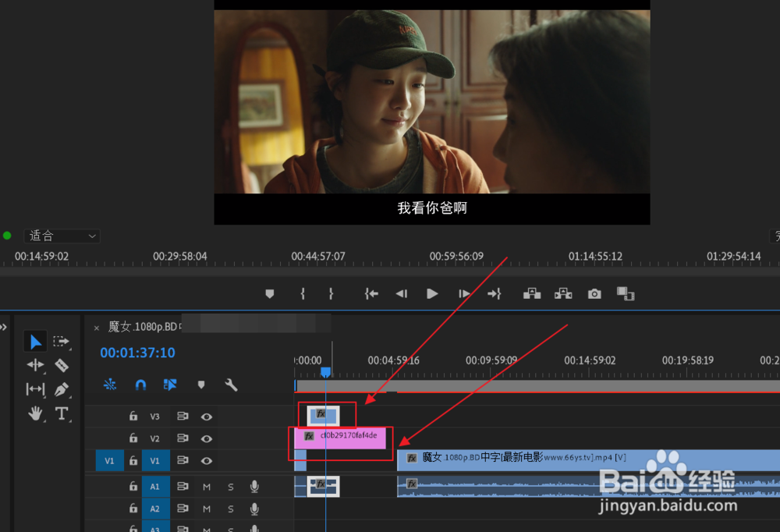Go to Out point
Viewport: 780px width, 532px height.
tap(494, 294)
